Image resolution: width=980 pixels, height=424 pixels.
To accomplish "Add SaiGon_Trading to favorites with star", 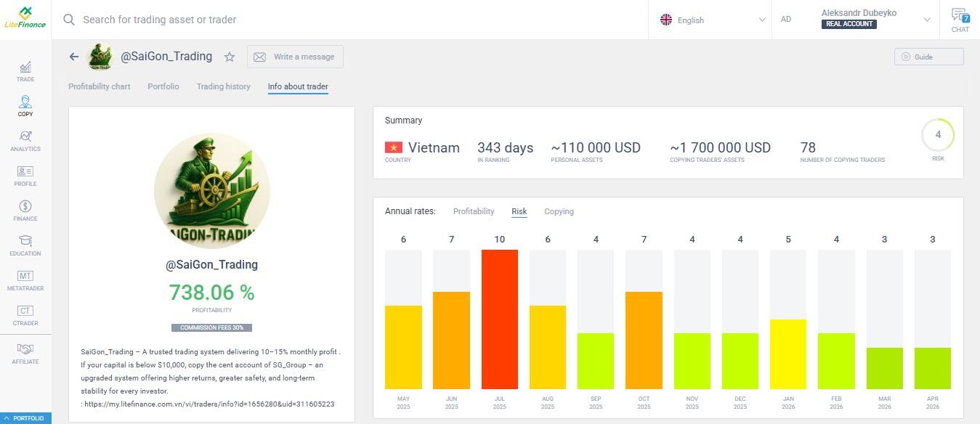I will coord(230,57).
